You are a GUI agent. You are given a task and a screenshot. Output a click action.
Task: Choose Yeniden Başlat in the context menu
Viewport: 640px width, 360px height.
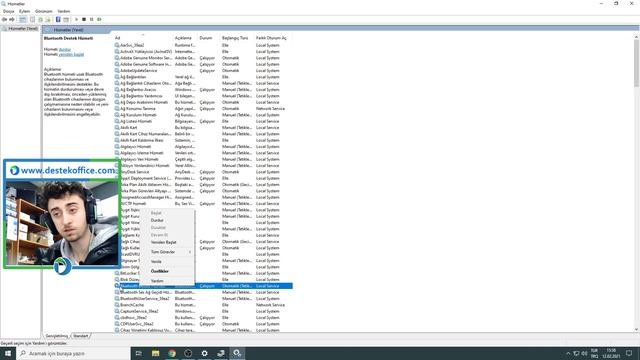(164, 242)
